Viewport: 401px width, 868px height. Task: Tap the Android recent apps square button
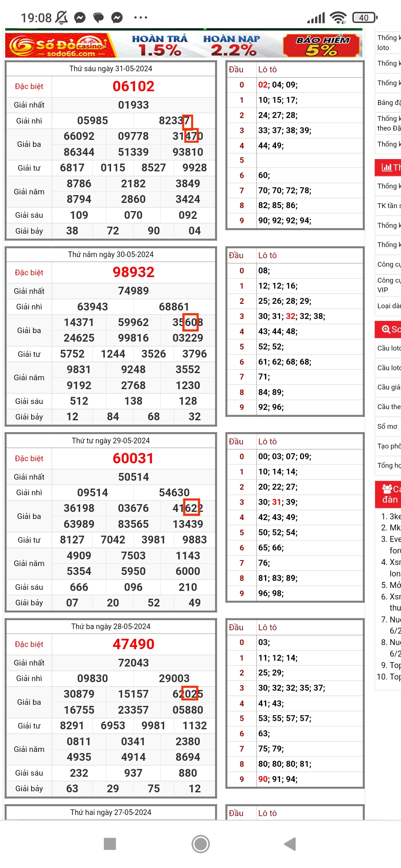(x=110, y=844)
